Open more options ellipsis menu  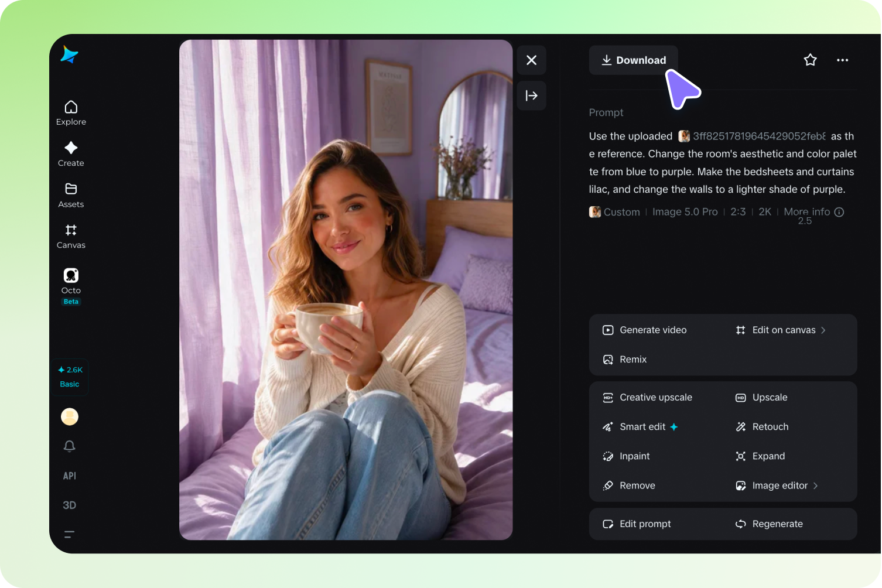pyautogui.click(x=843, y=60)
